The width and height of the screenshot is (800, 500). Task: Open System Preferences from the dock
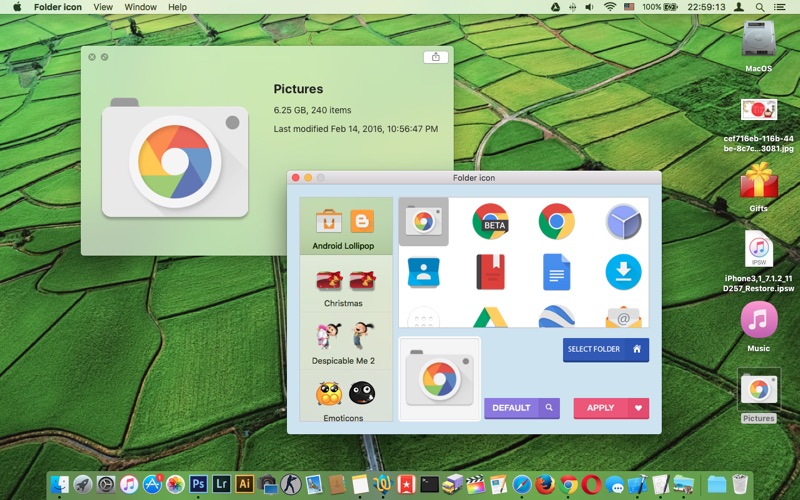coord(106,484)
